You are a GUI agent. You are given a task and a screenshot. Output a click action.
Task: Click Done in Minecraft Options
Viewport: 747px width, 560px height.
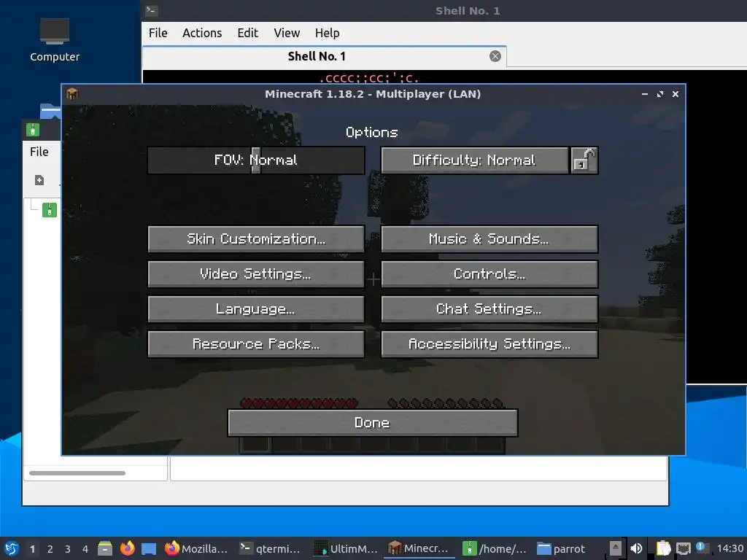point(373,423)
